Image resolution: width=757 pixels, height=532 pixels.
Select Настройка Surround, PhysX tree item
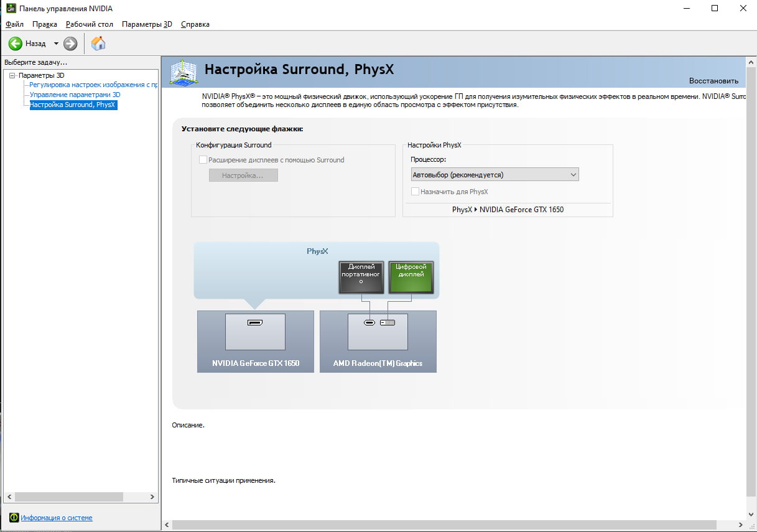pyautogui.click(x=73, y=105)
